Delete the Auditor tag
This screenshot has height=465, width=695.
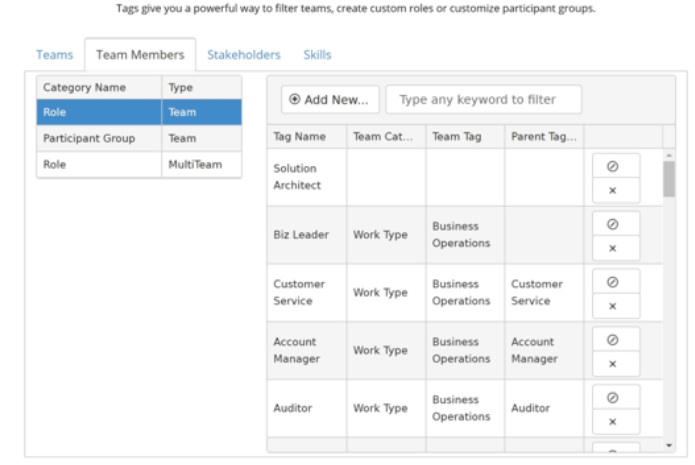point(616,422)
